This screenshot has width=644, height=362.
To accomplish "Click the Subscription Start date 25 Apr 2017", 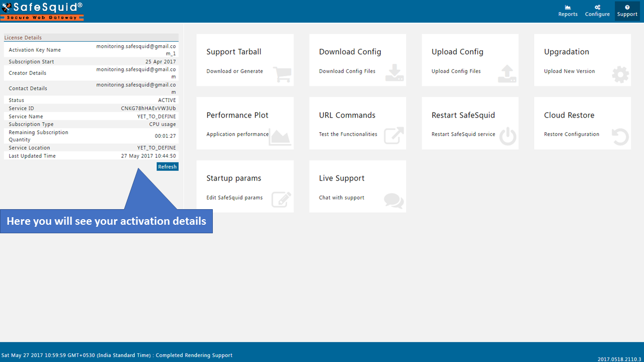I will [160, 61].
